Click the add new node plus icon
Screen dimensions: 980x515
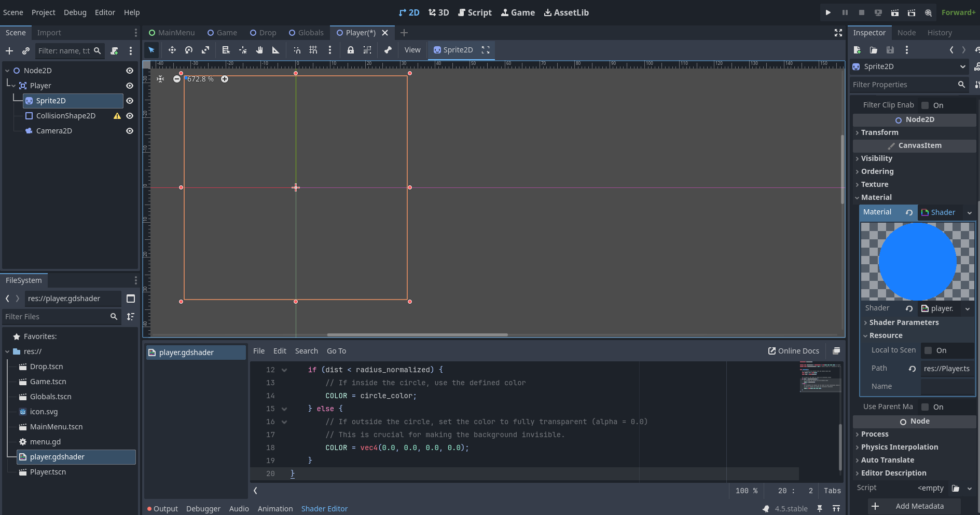[9, 51]
